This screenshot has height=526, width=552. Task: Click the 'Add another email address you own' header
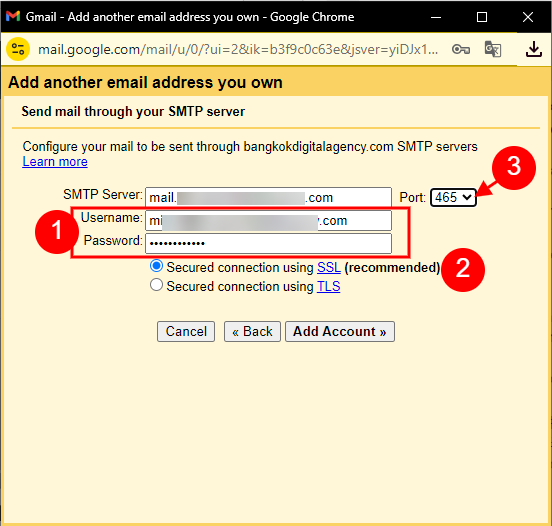(145, 82)
